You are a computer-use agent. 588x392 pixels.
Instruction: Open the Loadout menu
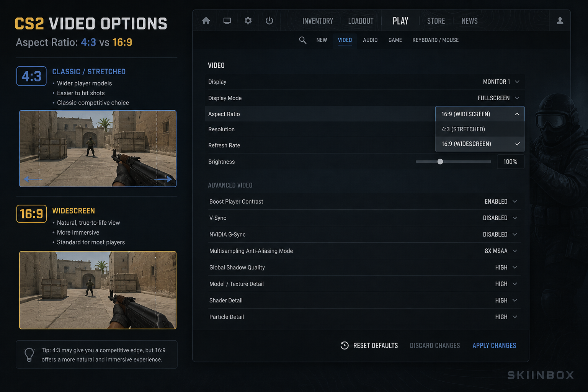(x=361, y=21)
